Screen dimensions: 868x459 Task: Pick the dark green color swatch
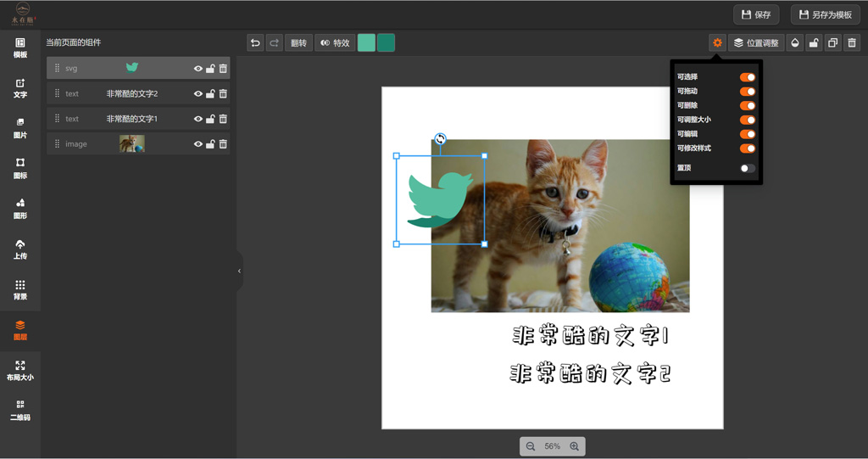pos(386,42)
